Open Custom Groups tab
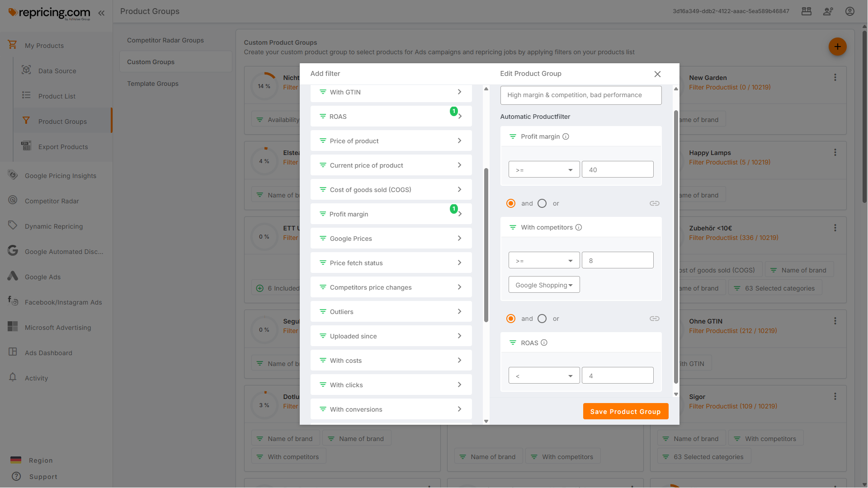The image size is (868, 488). click(x=176, y=62)
